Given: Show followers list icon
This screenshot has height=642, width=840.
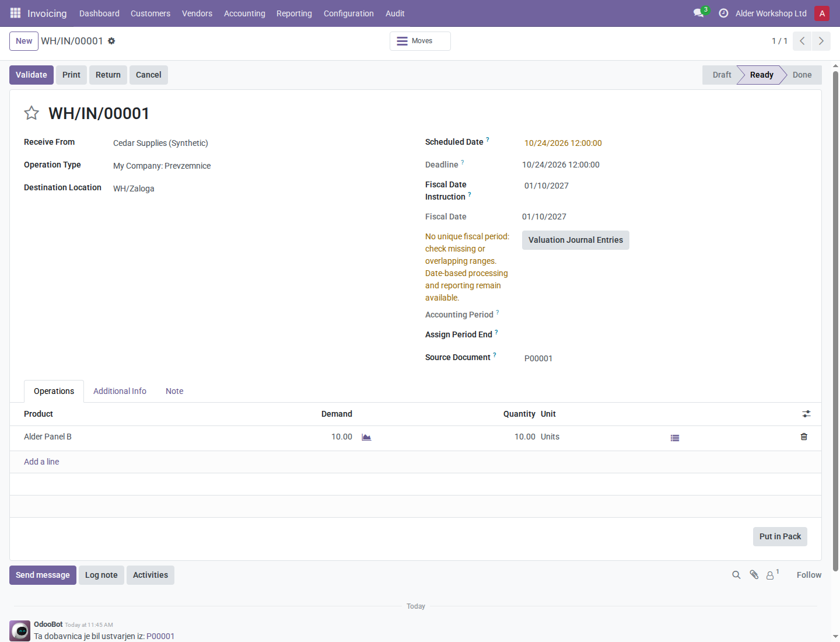Looking at the screenshot, I should coord(772,575).
